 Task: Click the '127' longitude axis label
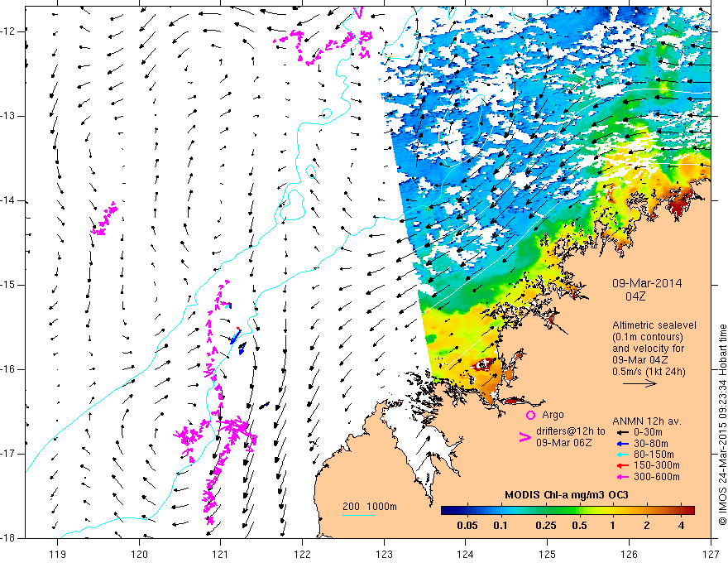point(711,554)
